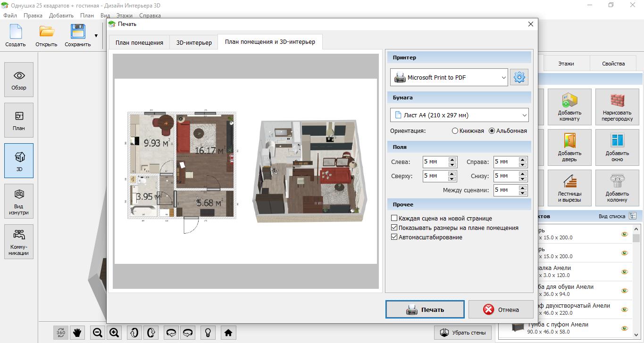Open the Лист A4 paper size dropdown
This screenshot has height=343, width=644.
click(x=459, y=115)
